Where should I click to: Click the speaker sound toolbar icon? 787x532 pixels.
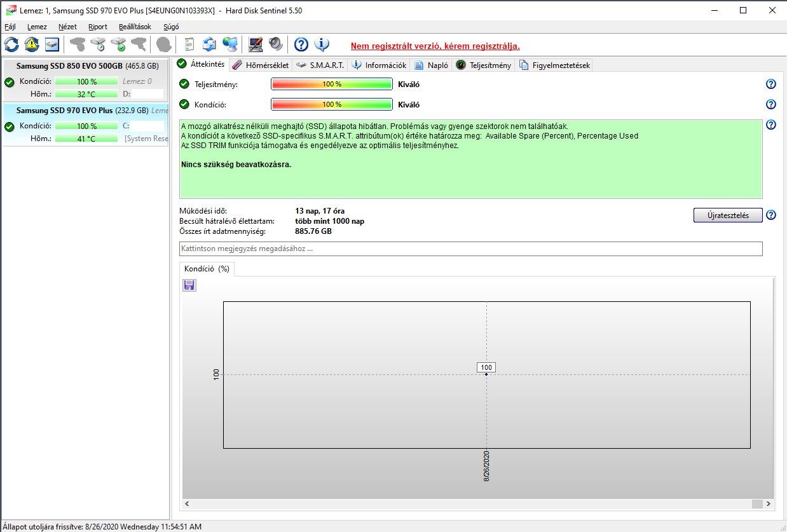pyautogui.click(x=276, y=44)
